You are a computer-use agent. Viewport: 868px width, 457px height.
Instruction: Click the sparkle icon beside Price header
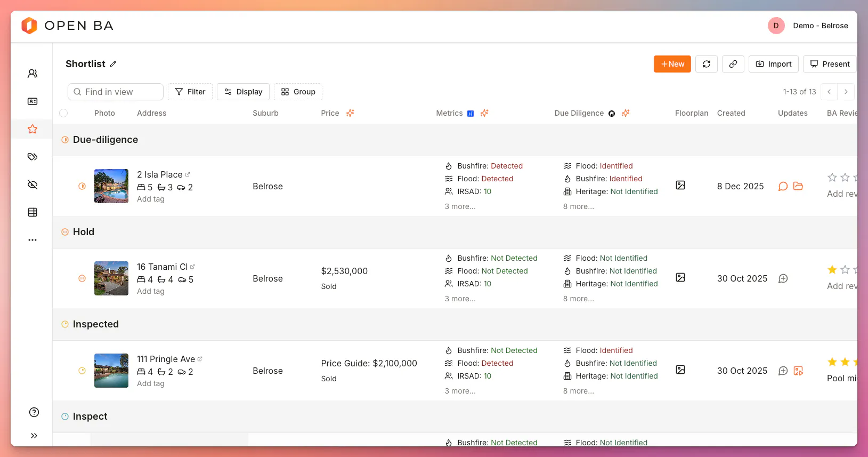(350, 113)
